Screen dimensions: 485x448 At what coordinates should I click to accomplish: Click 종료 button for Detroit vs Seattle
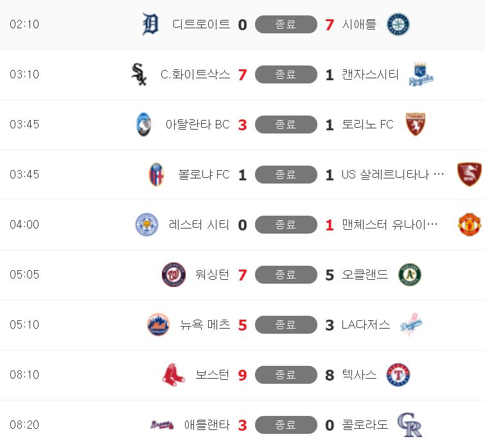286,24
